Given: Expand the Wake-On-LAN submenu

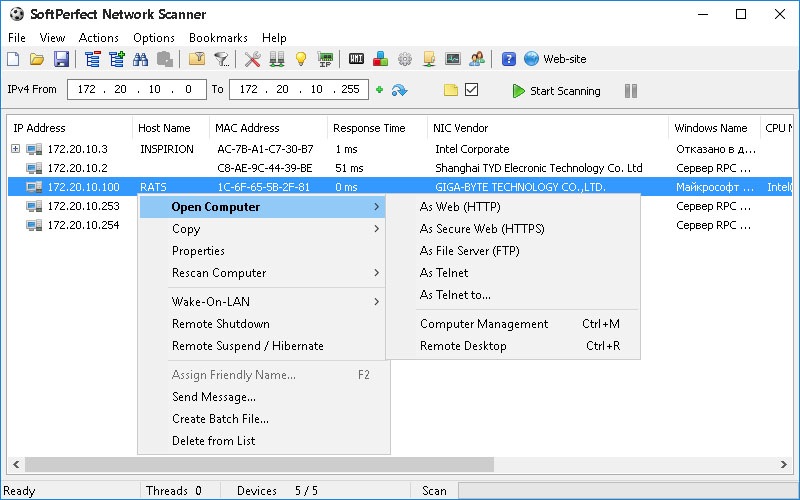Looking at the screenshot, I should tap(262, 302).
